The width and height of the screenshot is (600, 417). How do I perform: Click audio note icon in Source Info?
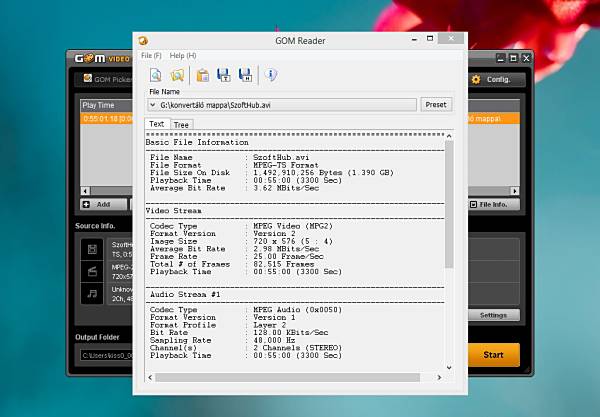(92, 294)
